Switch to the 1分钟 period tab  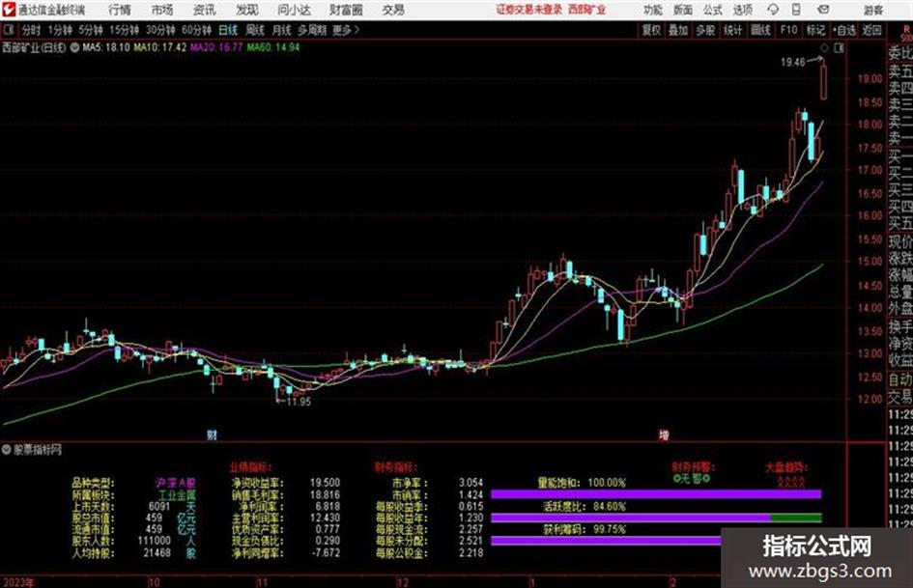click(x=59, y=30)
